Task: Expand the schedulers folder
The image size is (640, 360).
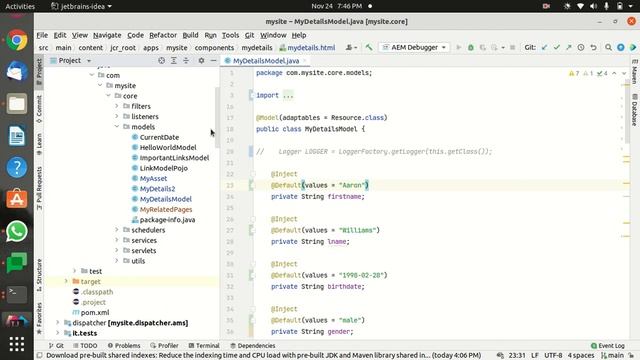Action: (x=117, y=230)
